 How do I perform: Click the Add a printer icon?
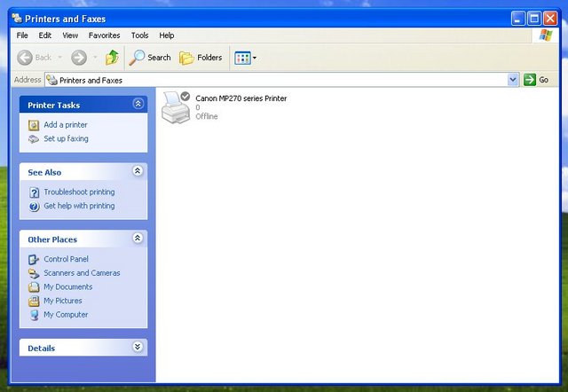34,125
